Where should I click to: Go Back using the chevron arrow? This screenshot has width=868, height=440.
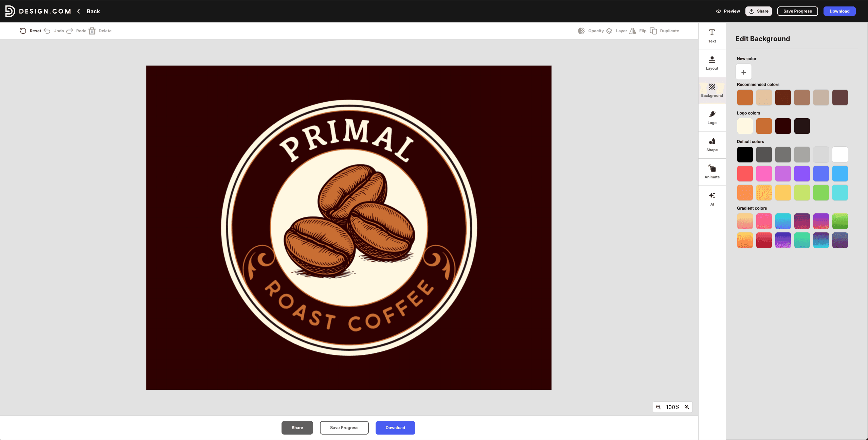tap(79, 11)
